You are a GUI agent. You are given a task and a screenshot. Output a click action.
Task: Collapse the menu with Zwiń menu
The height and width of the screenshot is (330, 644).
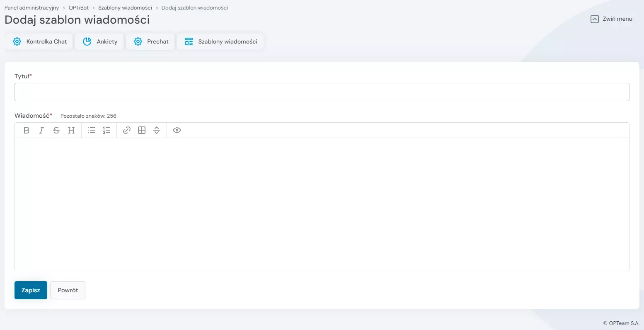point(611,19)
